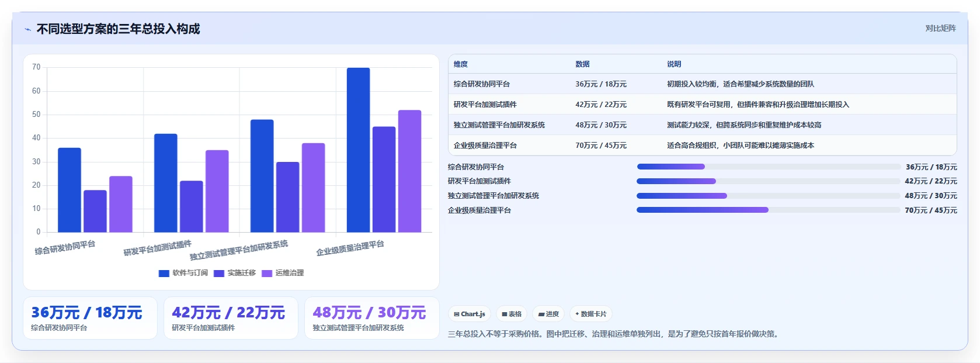
Task: Select the 36万元 / 18万元 summary card
Action: 90,318
